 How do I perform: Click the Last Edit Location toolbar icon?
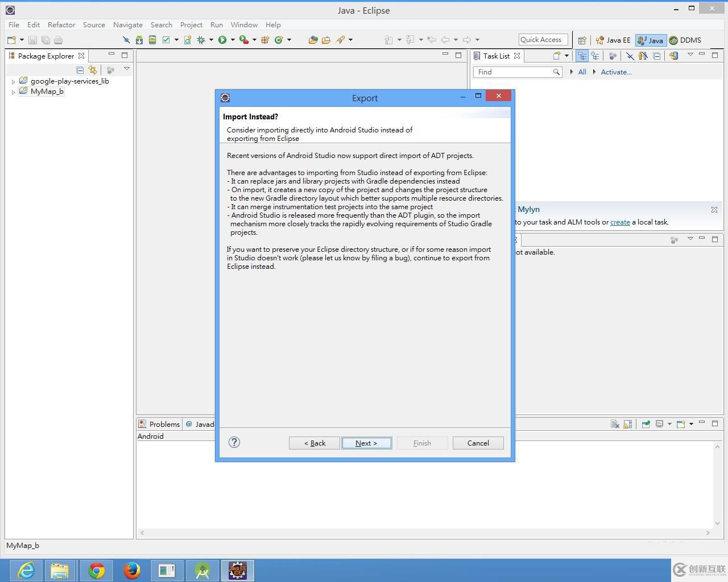432,40
